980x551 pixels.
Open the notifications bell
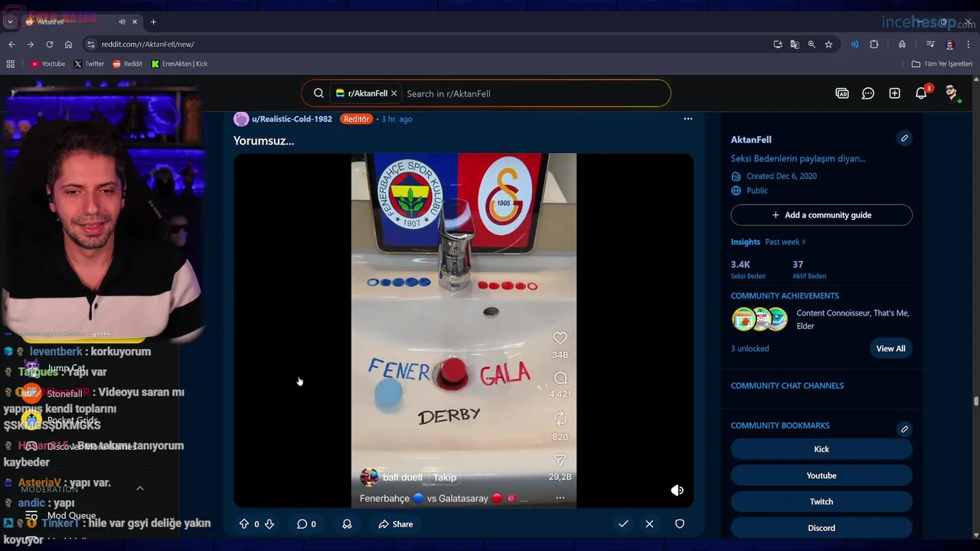[x=921, y=93]
